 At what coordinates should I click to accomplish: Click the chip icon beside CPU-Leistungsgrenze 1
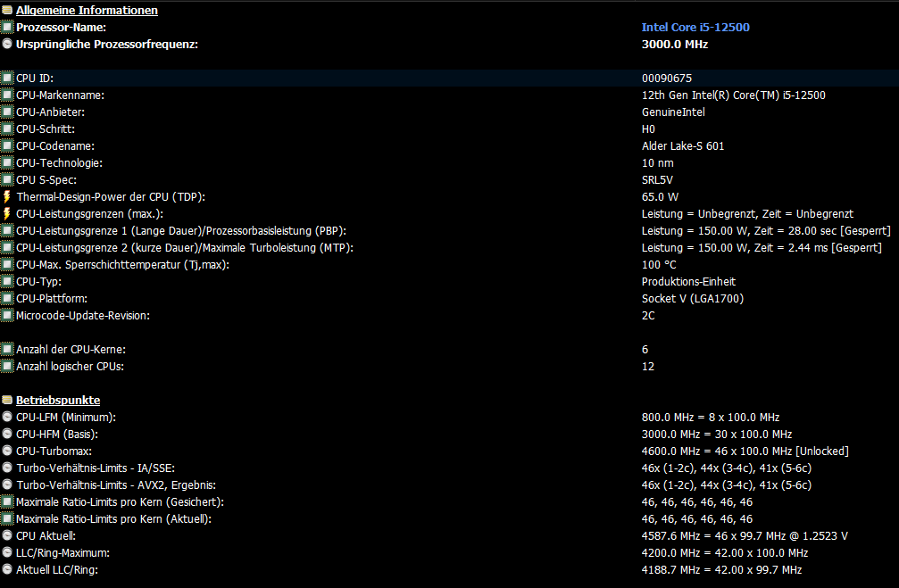point(7,230)
